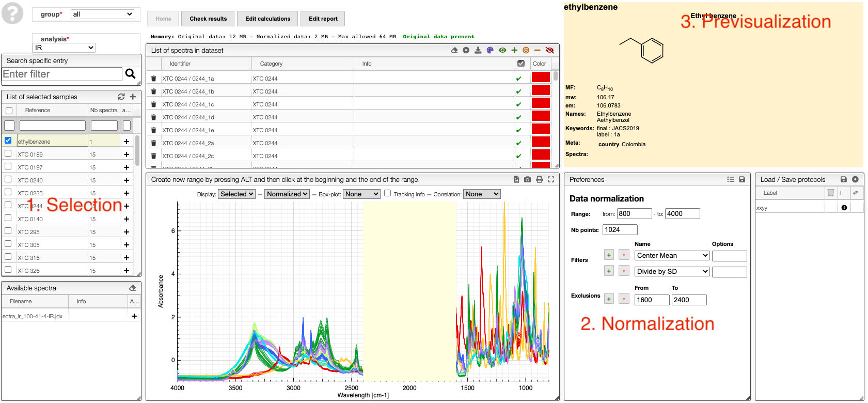Clear available spectra with the eraser icon
The height and width of the screenshot is (403, 868).
pyautogui.click(x=133, y=288)
